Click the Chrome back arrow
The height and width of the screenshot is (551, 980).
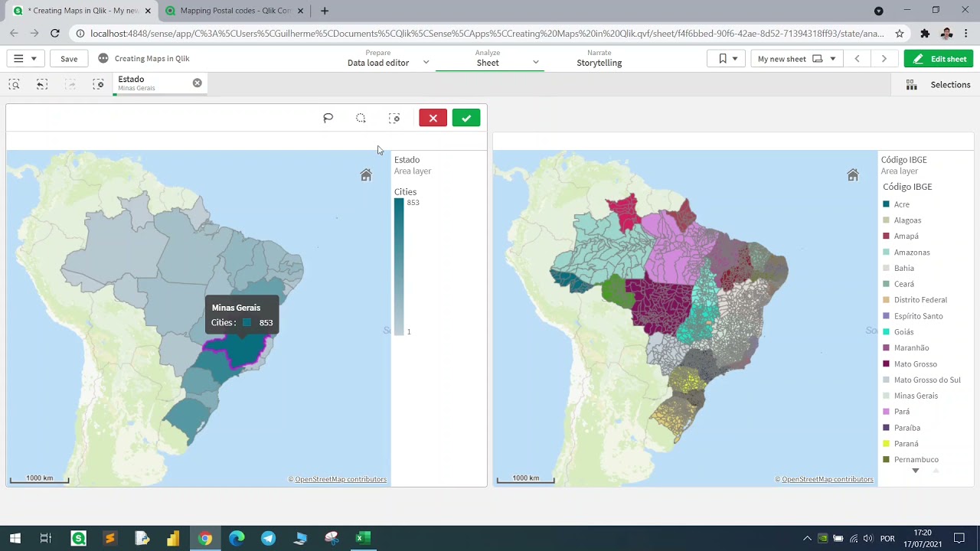tap(14, 33)
